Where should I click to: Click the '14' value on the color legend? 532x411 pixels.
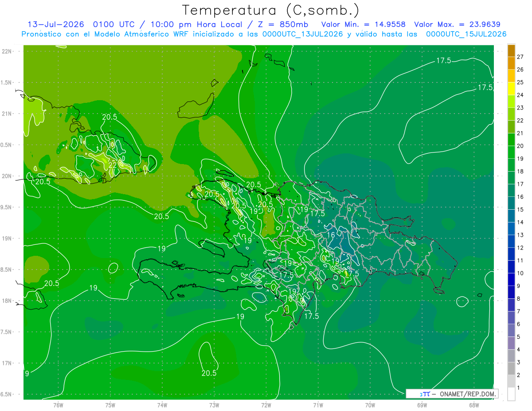click(x=520, y=222)
